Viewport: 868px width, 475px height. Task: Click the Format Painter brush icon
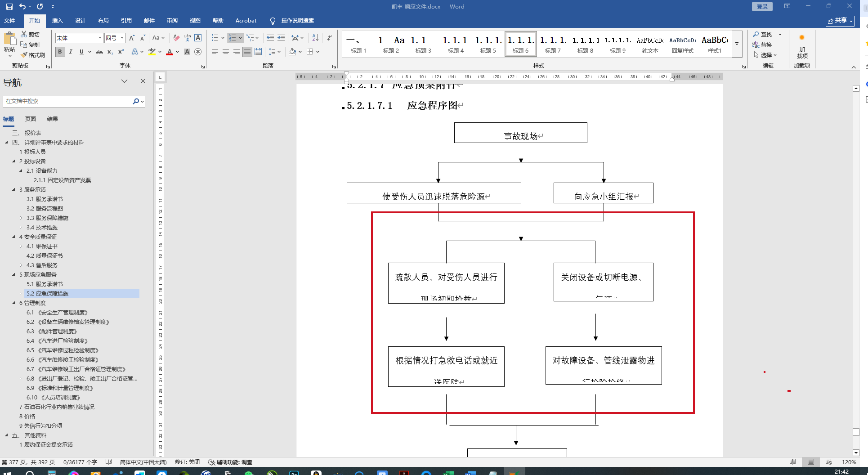pyautogui.click(x=24, y=55)
